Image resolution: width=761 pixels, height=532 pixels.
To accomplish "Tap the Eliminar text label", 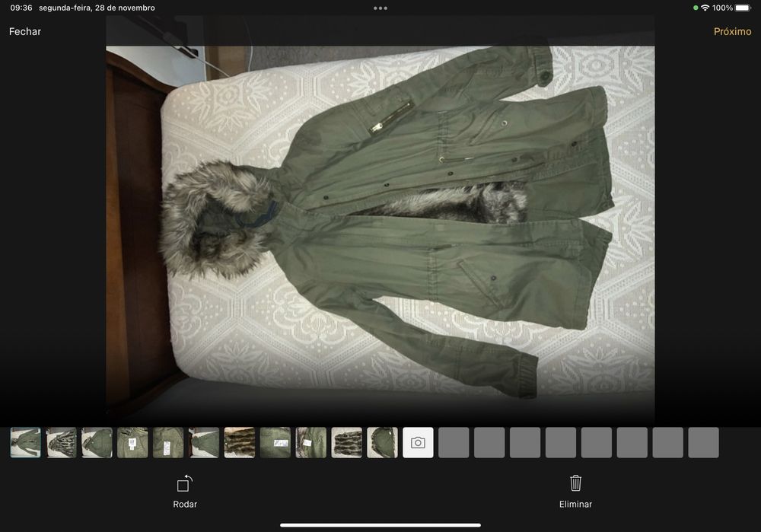I will pyautogui.click(x=575, y=505).
